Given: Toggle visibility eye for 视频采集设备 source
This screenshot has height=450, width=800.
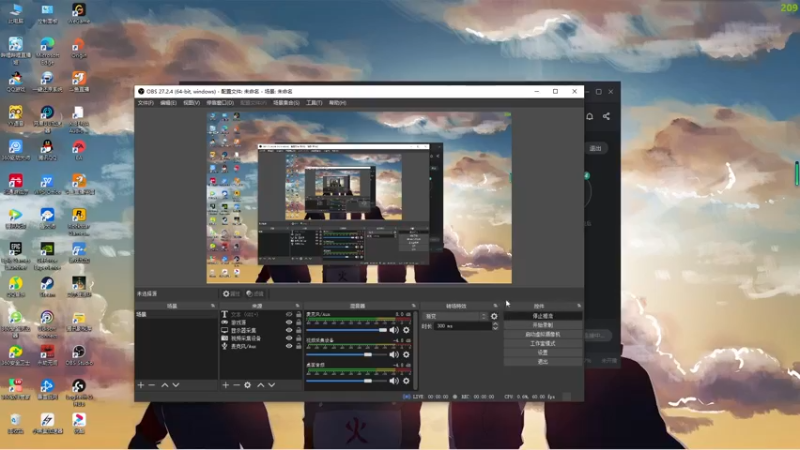Looking at the screenshot, I should point(289,338).
